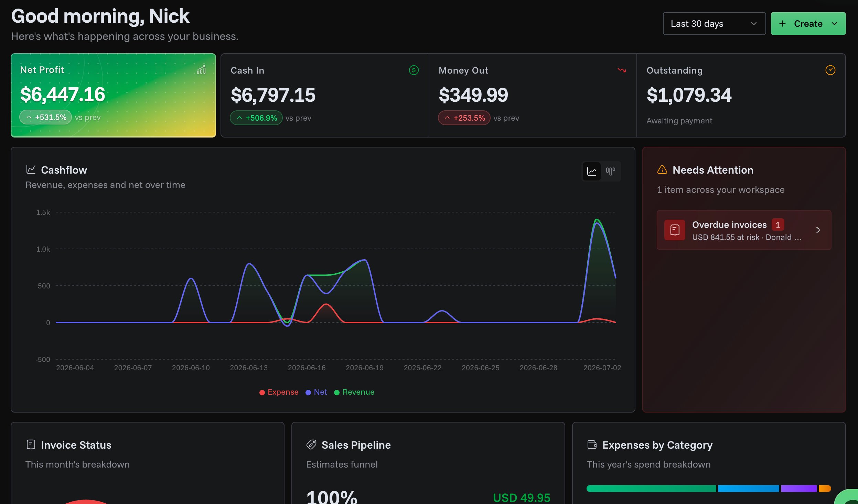Toggle the Revenue series in legend

[354, 392]
